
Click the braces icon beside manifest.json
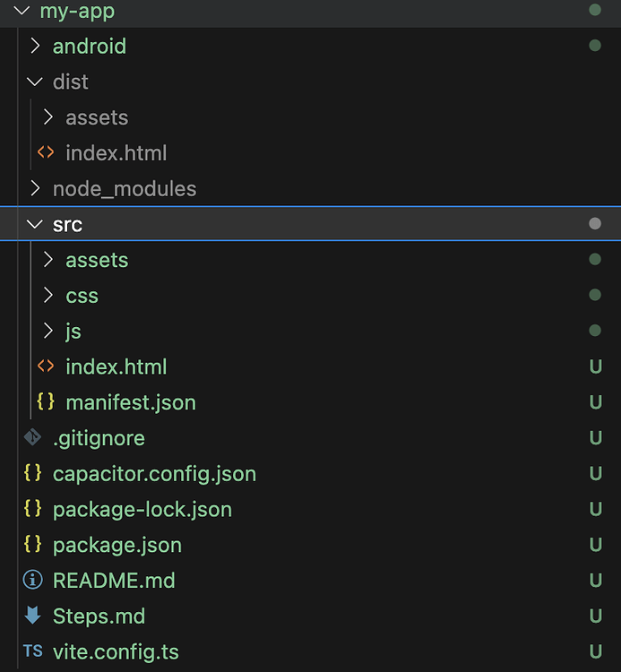click(45, 402)
